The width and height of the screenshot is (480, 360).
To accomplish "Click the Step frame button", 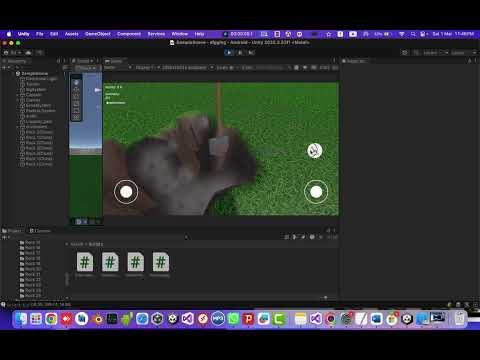I will click(x=251, y=53).
